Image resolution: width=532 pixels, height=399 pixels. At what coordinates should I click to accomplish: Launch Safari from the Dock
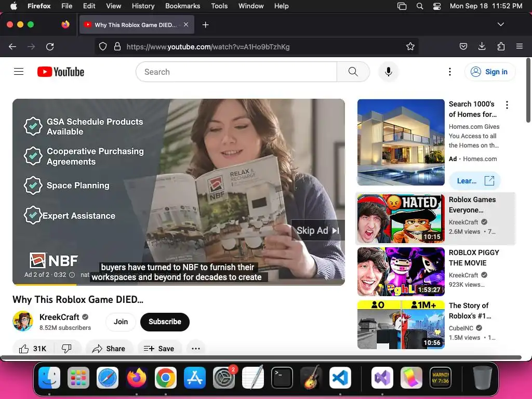(108, 378)
